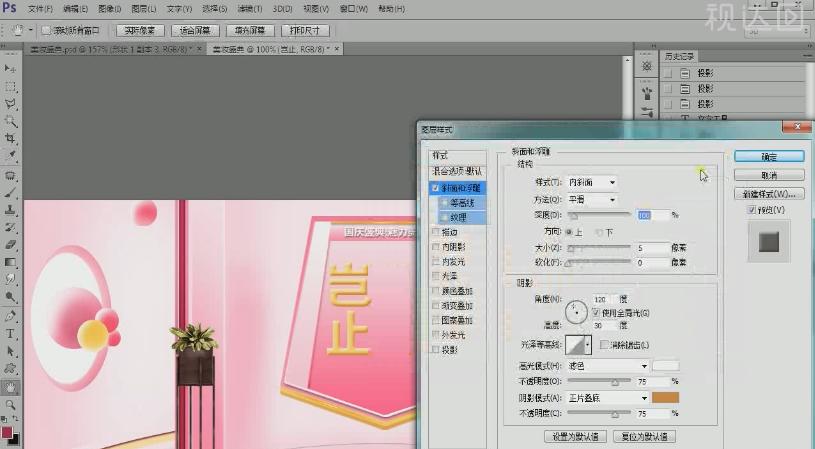Click the 取消 (Cancel) button

769,175
